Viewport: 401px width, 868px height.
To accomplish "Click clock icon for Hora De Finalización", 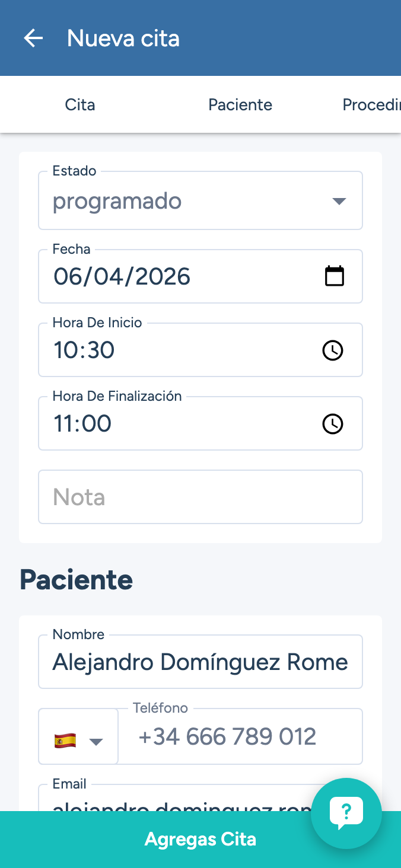I will click(333, 424).
